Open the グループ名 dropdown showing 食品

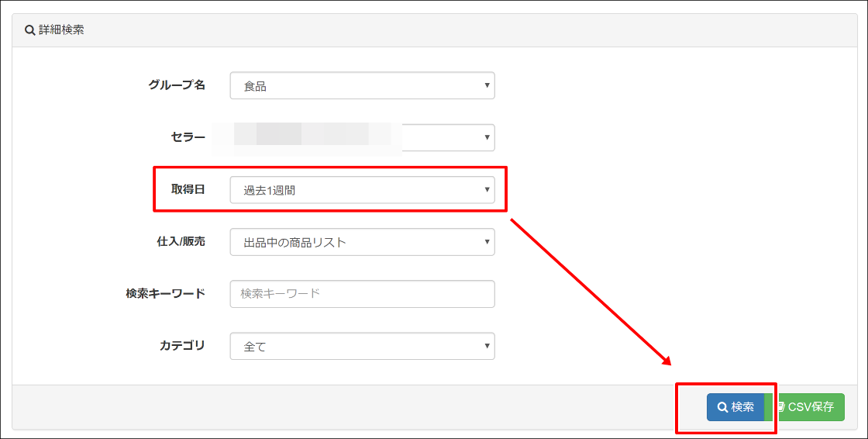pyautogui.click(x=362, y=86)
